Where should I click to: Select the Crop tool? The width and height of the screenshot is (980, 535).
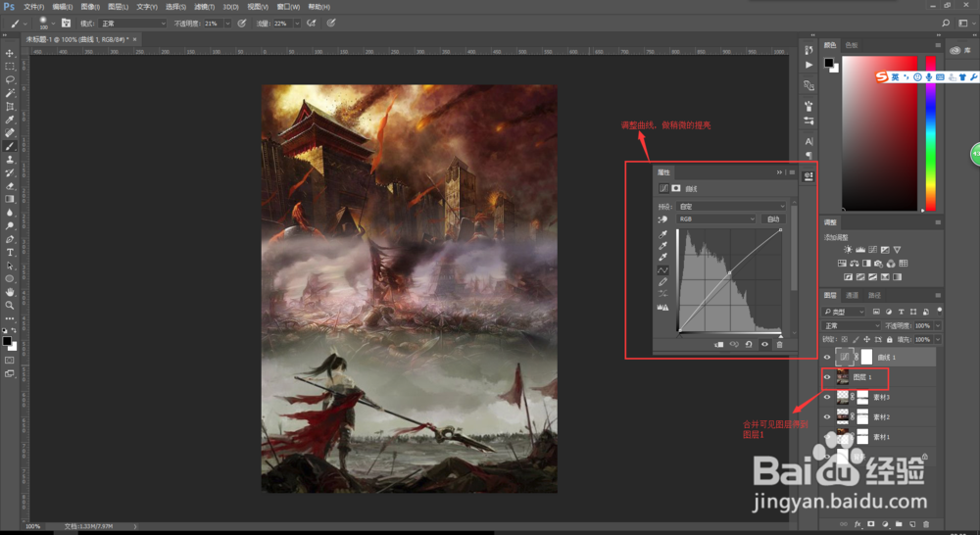[10, 106]
